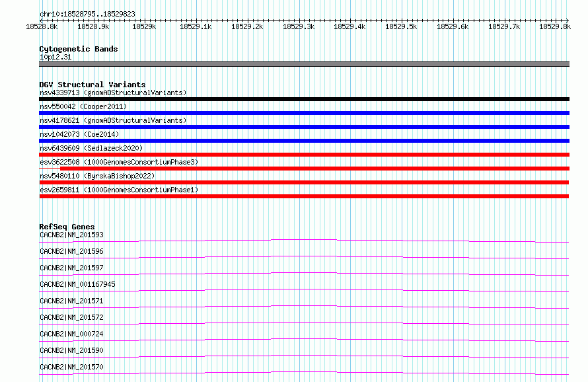Image resolution: width=588 pixels, height=382 pixels.
Task: Click ruler position 18528.9k
Action: click(x=93, y=26)
